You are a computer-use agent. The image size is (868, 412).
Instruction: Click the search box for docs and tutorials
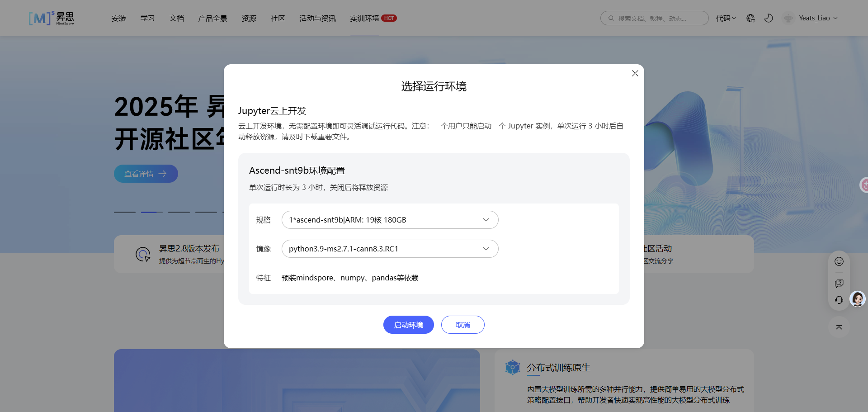[x=655, y=18]
